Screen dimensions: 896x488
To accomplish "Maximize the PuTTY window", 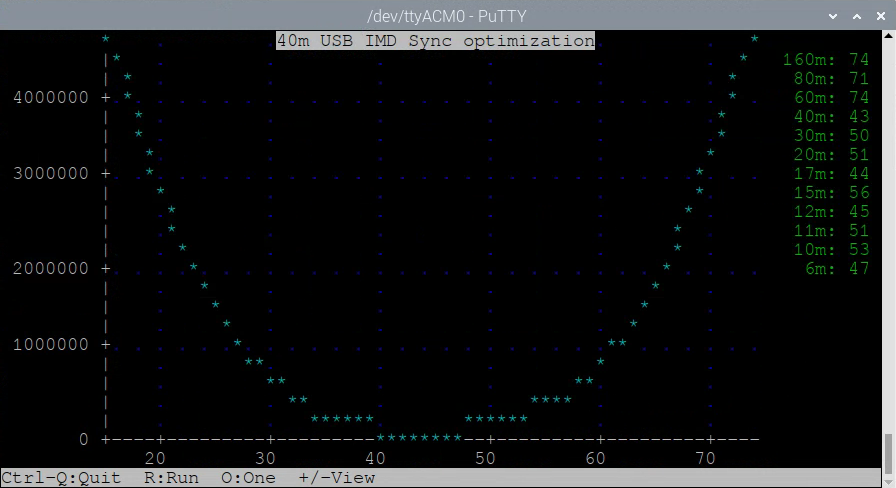I will [x=856, y=15].
